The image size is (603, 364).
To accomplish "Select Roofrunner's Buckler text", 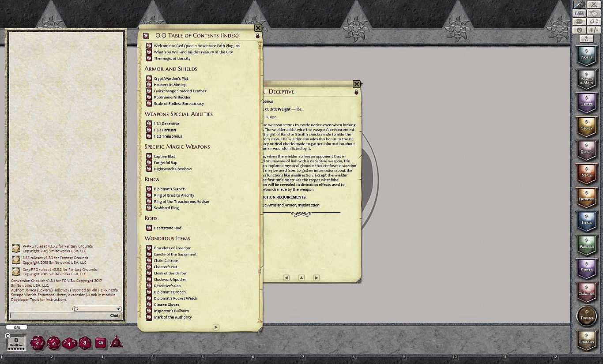I will (172, 98).
